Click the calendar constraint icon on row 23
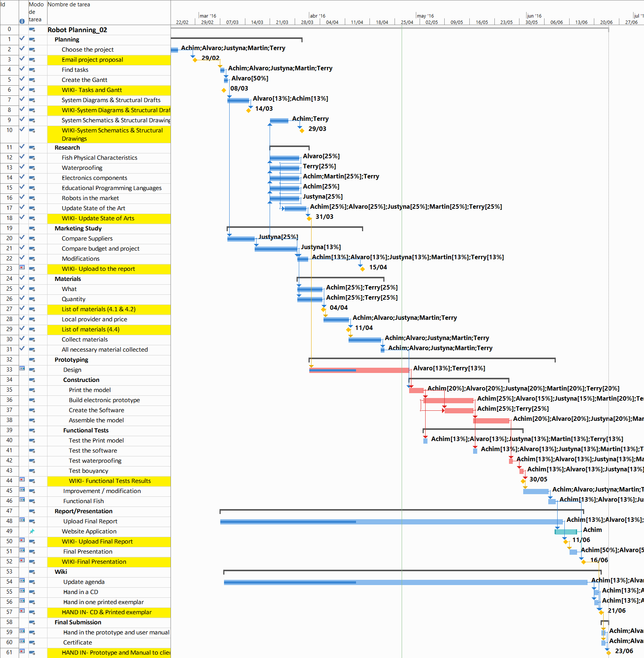 tap(22, 267)
